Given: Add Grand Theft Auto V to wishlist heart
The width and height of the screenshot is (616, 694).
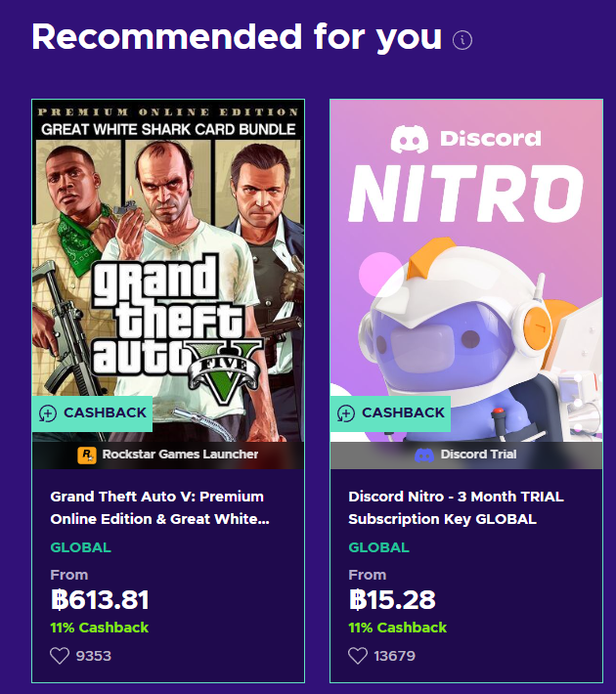Looking at the screenshot, I should tap(60, 655).
